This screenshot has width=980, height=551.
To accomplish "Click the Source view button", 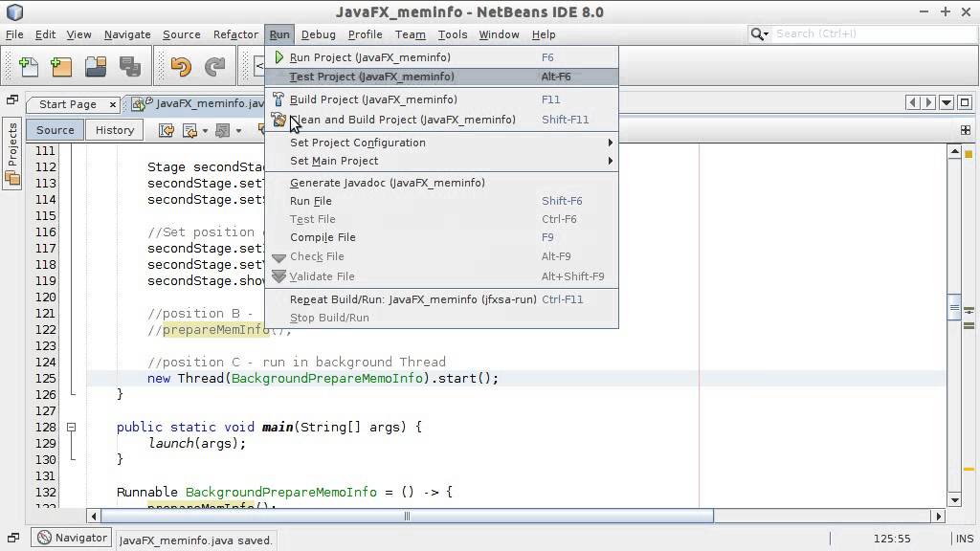I will point(55,130).
